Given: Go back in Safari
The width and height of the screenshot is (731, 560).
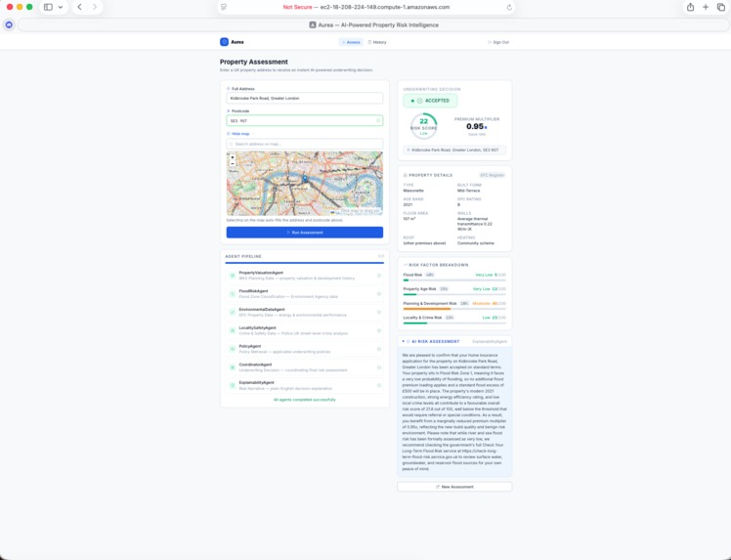Looking at the screenshot, I should pyautogui.click(x=80, y=7).
